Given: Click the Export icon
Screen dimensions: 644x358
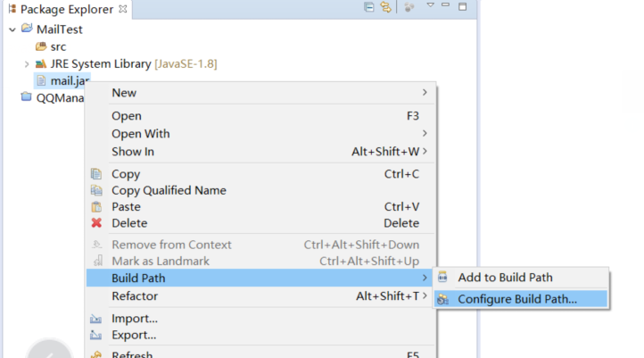Looking at the screenshot, I should tap(95, 335).
